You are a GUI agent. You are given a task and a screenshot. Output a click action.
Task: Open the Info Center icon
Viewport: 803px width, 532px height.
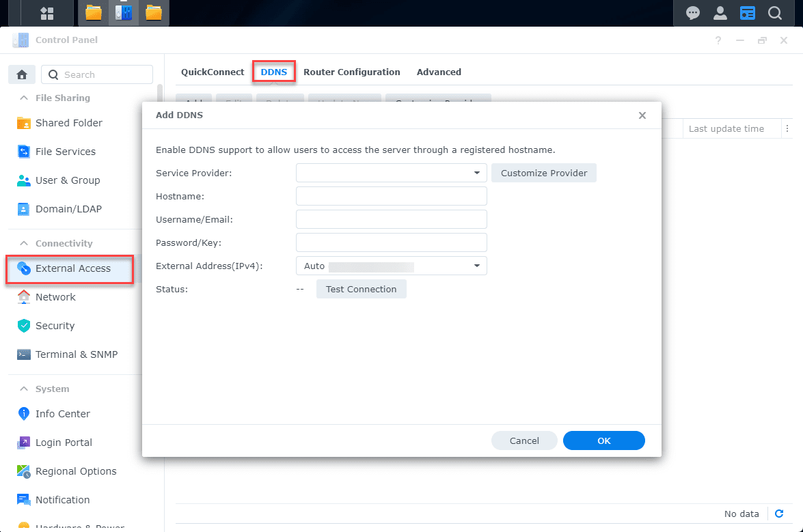pyautogui.click(x=24, y=414)
